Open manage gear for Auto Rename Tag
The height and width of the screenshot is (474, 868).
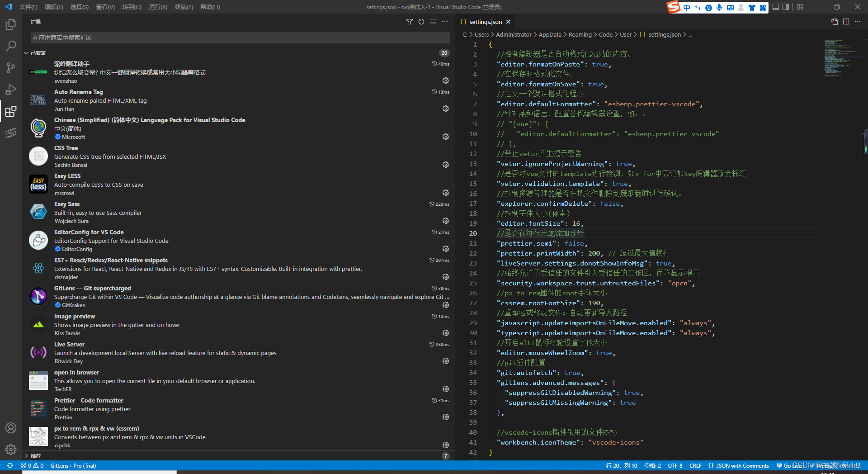[446, 109]
